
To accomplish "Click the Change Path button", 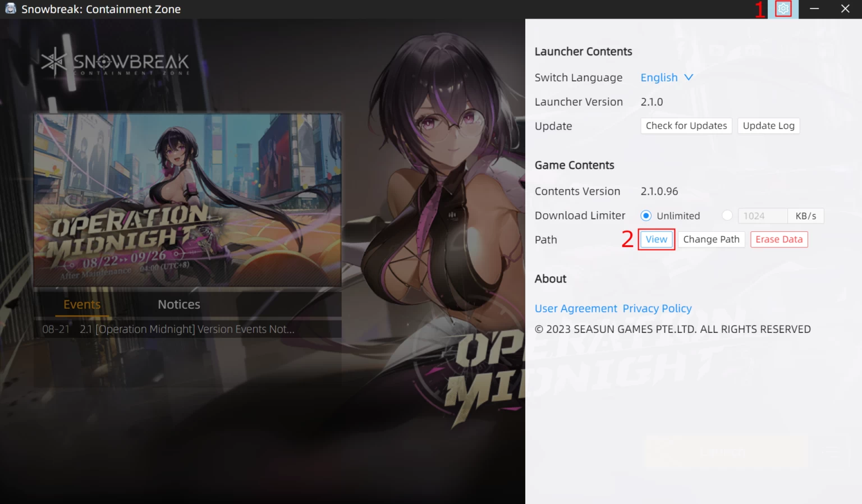I will (x=711, y=240).
